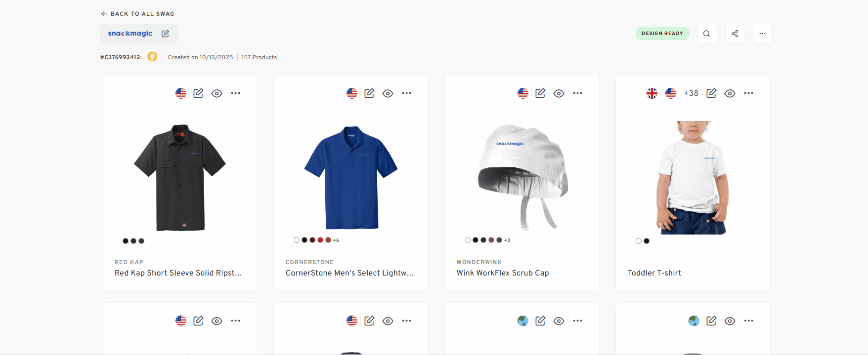Toggle visibility of Wink WorkFlex Scrub Cap
The width and height of the screenshot is (868, 355).
(x=559, y=93)
